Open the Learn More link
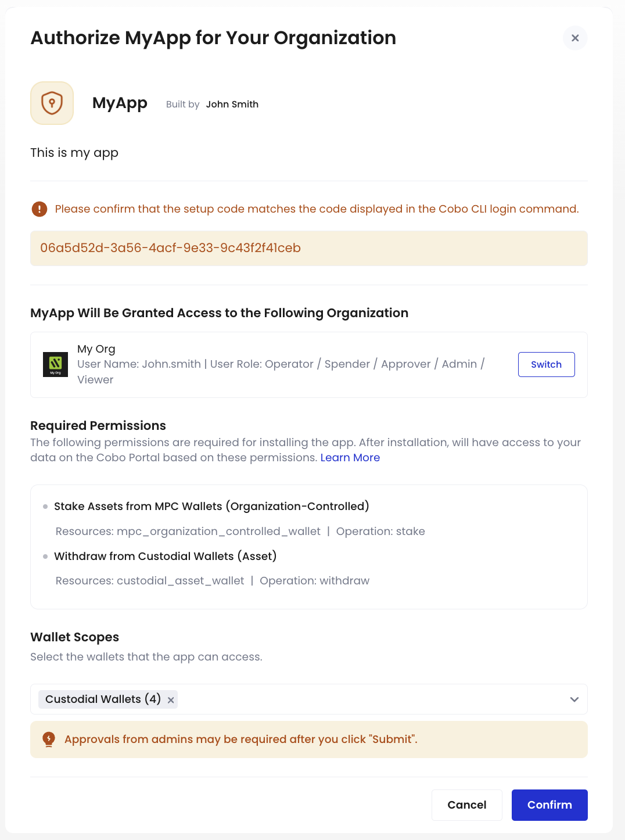 point(350,458)
